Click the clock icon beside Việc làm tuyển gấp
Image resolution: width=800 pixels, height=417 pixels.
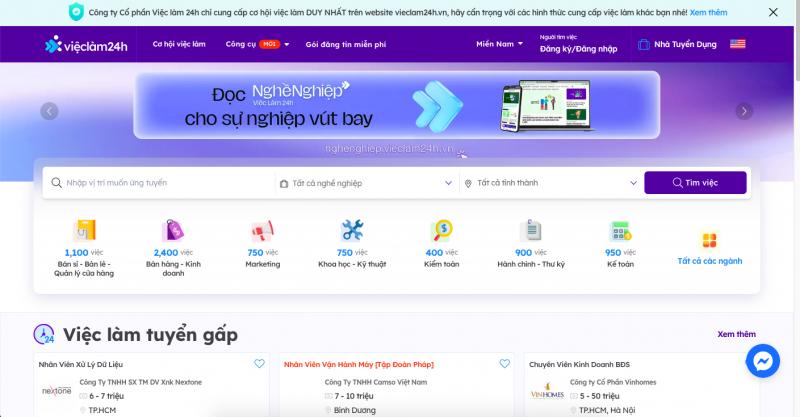[44, 334]
